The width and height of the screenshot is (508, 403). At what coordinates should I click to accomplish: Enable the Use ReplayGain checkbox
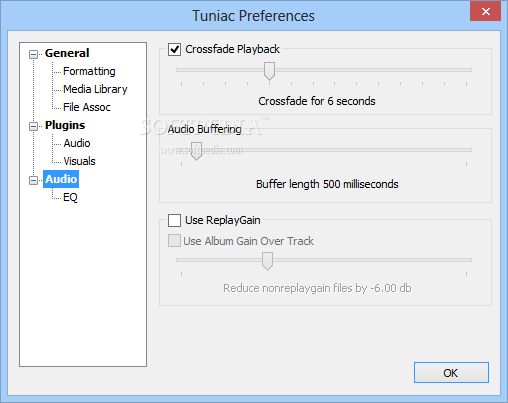(174, 220)
